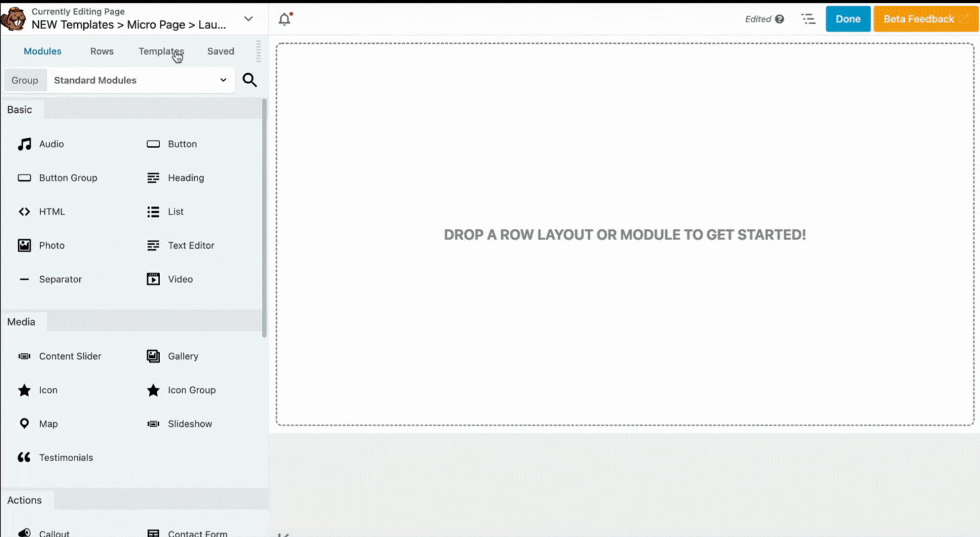Select the HTML module icon
This screenshot has height=537, width=980.
click(24, 211)
